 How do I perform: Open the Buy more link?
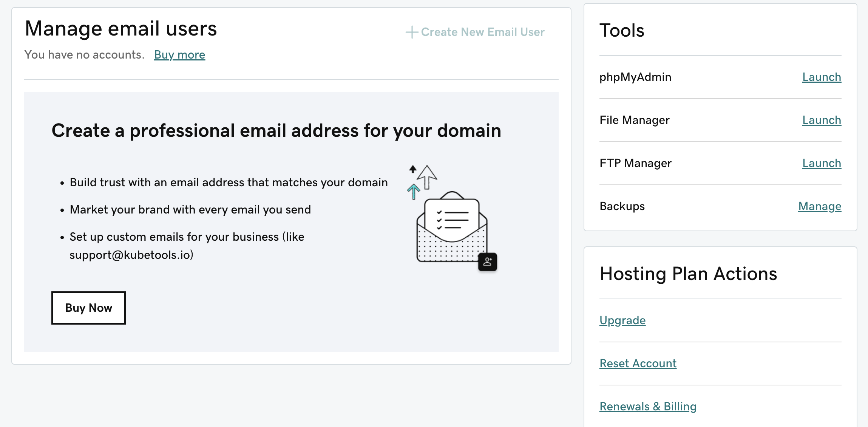[179, 55]
